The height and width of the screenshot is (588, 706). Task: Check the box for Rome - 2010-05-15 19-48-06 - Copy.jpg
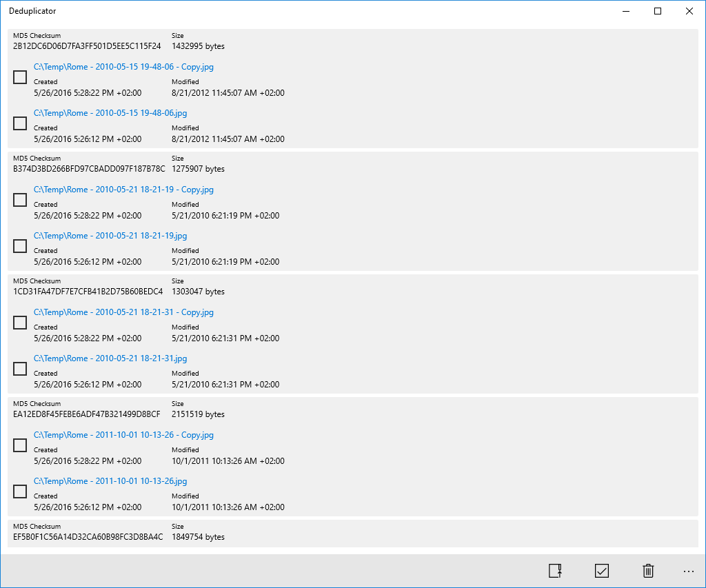click(20, 77)
